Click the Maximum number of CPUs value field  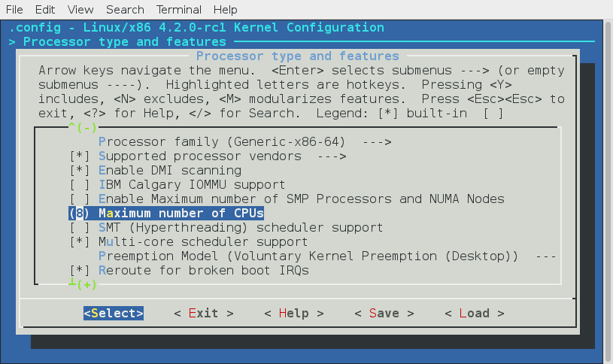79,213
